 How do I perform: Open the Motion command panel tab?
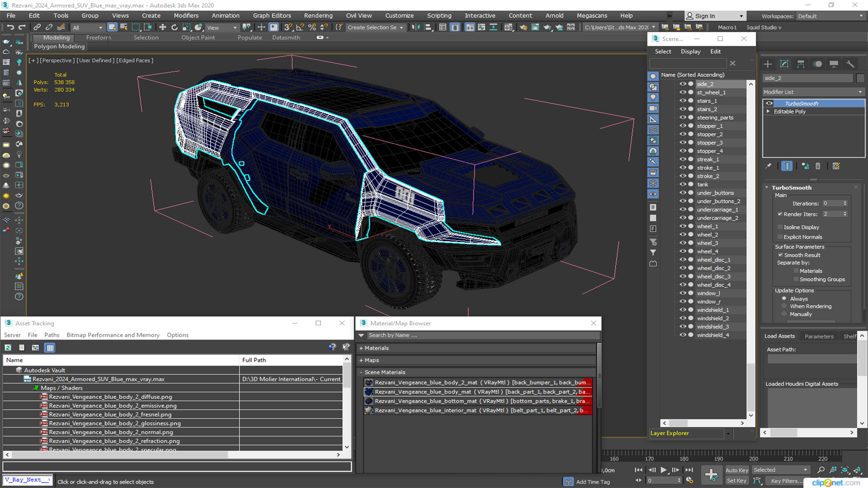click(x=817, y=64)
